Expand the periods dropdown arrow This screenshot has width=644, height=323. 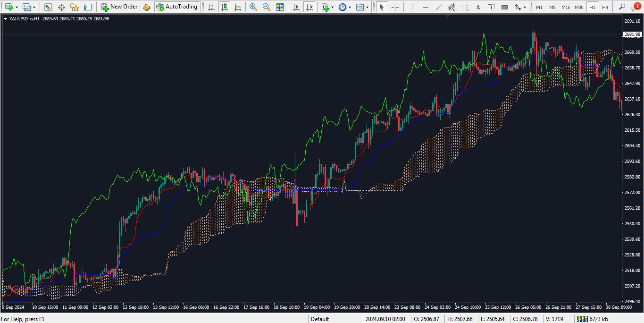pyautogui.click(x=350, y=7)
